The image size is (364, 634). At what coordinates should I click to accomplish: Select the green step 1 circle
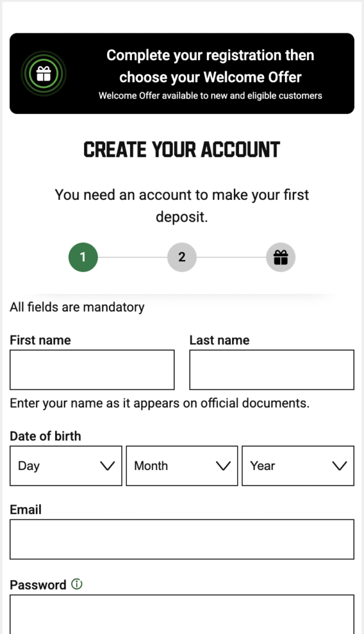(x=82, y=256)
